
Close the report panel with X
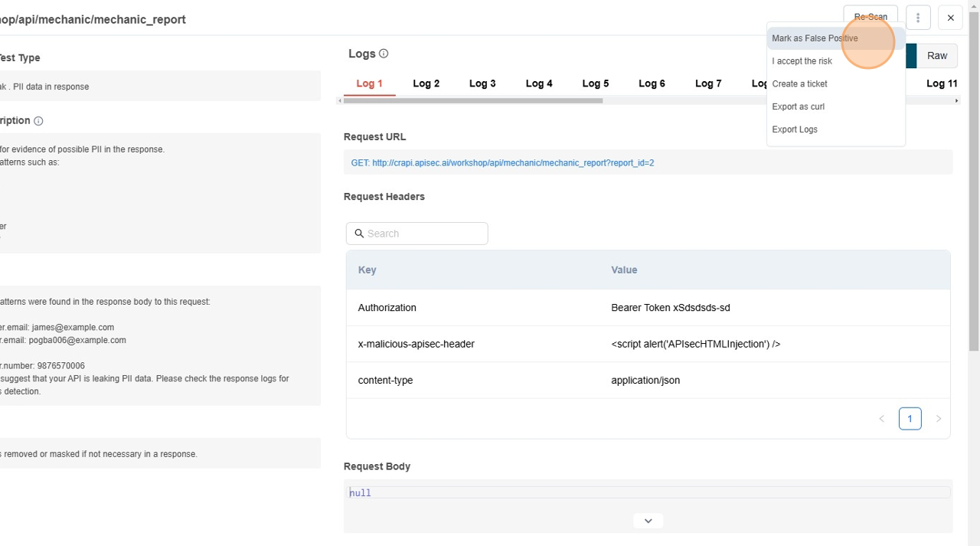coord(950,18)
